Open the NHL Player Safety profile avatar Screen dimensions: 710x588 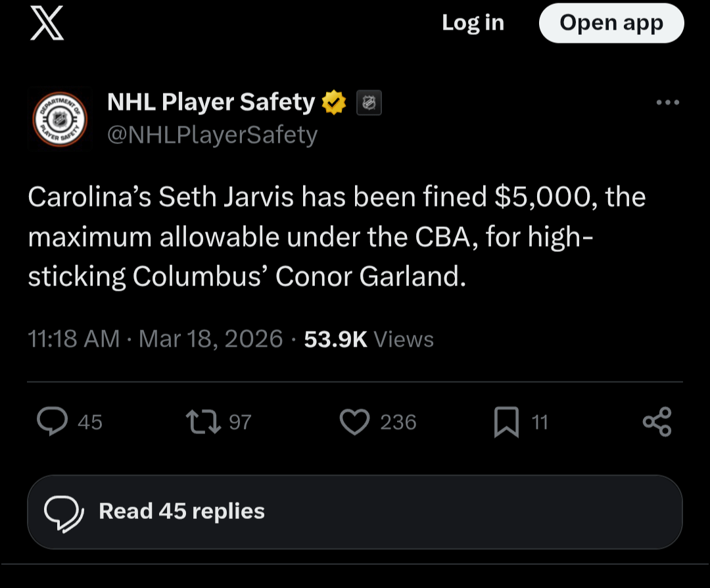point(60,118)
